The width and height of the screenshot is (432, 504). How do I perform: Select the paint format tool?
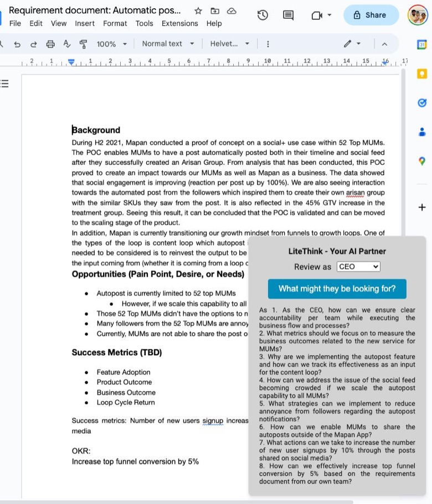(83, 44)
